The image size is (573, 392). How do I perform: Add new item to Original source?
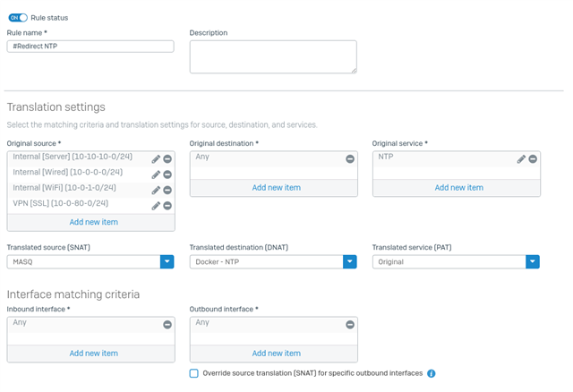tap(94, 222)
